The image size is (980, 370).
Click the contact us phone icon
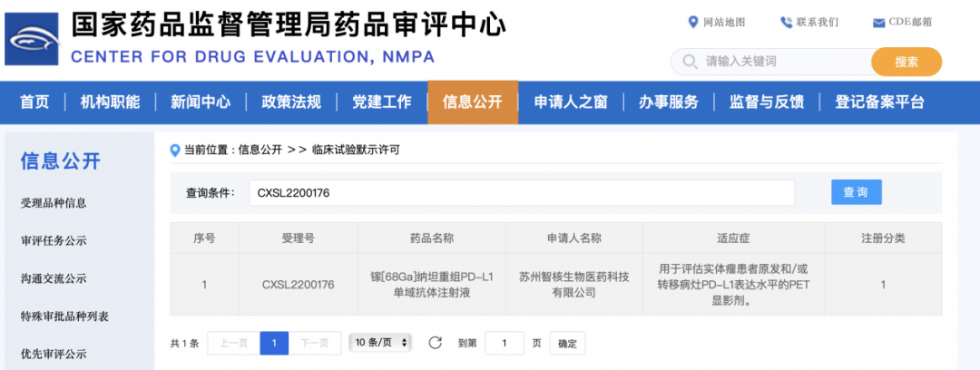[786, 23]
